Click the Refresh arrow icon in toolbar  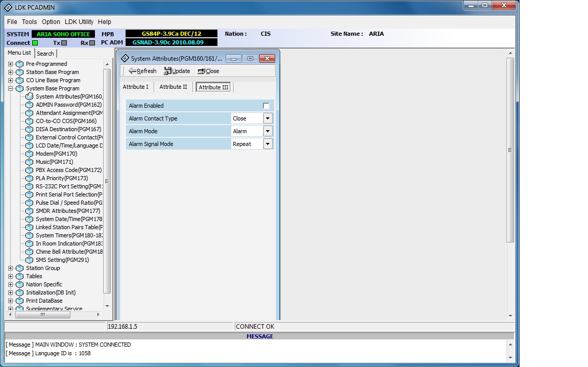click(132, 71)
